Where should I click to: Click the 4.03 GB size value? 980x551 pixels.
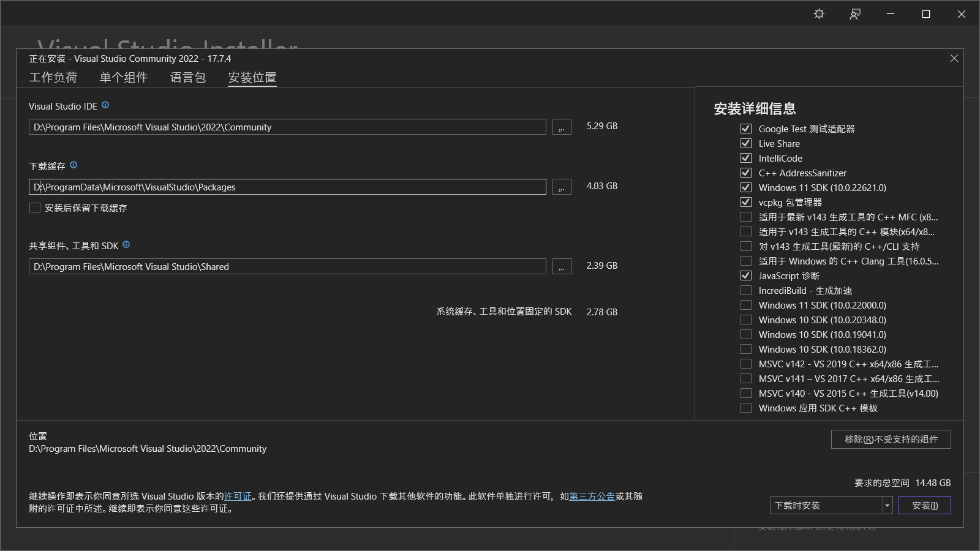pyautogui.click(x=602, y=186)
